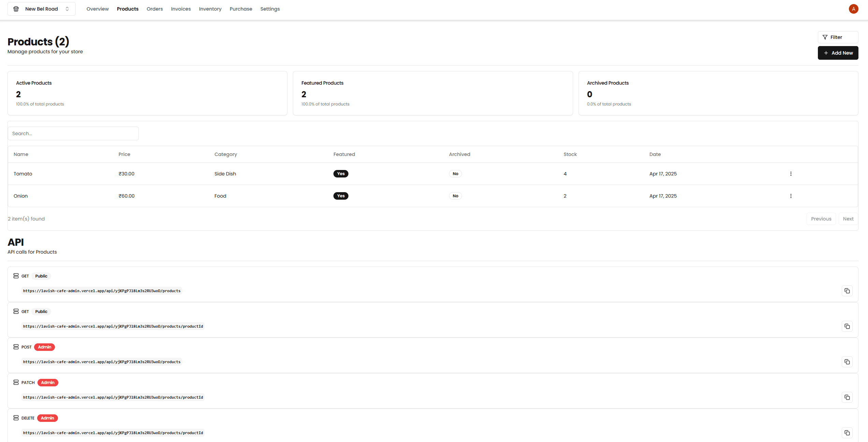Click the Admin badge on the DELETE row

[x=47, y=418]
